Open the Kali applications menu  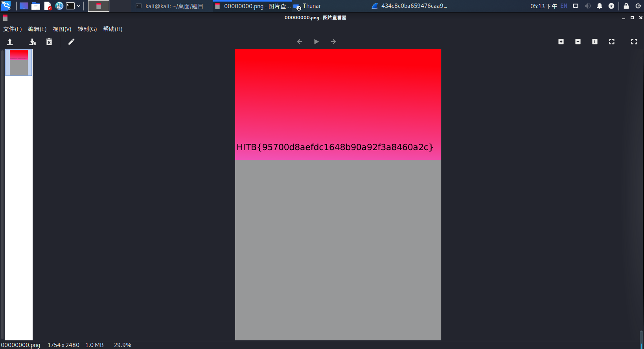6,6
